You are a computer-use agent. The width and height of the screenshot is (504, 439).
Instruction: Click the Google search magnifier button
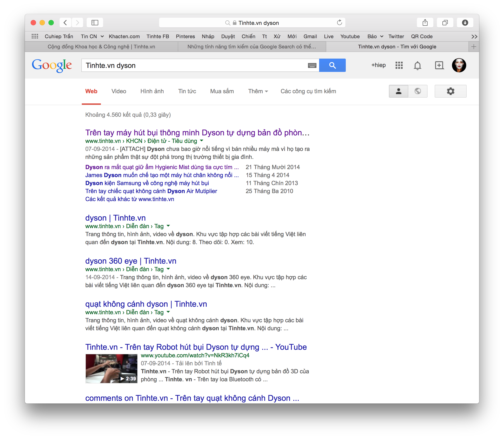[332, 65]
